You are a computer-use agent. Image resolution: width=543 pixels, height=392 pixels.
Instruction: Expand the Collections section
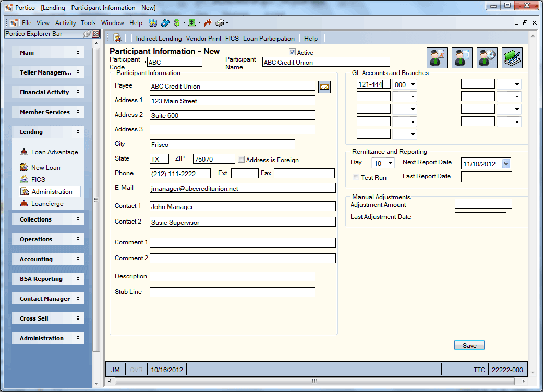tap(48, 219)
